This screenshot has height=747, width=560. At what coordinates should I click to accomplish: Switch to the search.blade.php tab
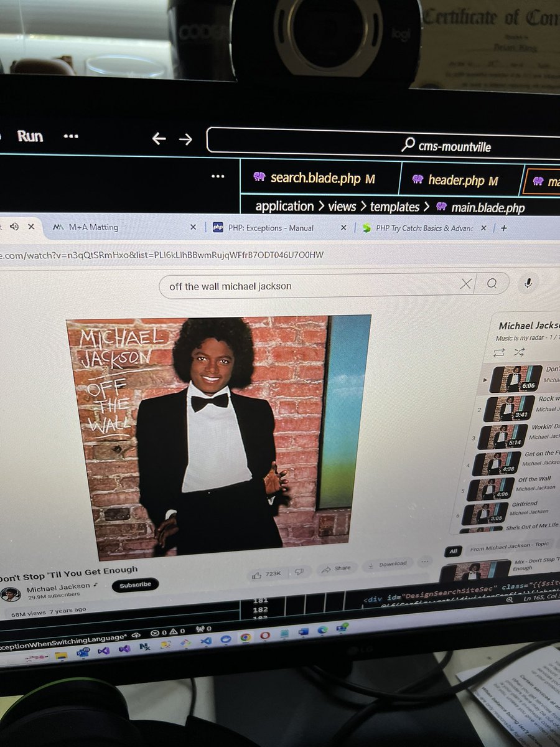(319, 179)
